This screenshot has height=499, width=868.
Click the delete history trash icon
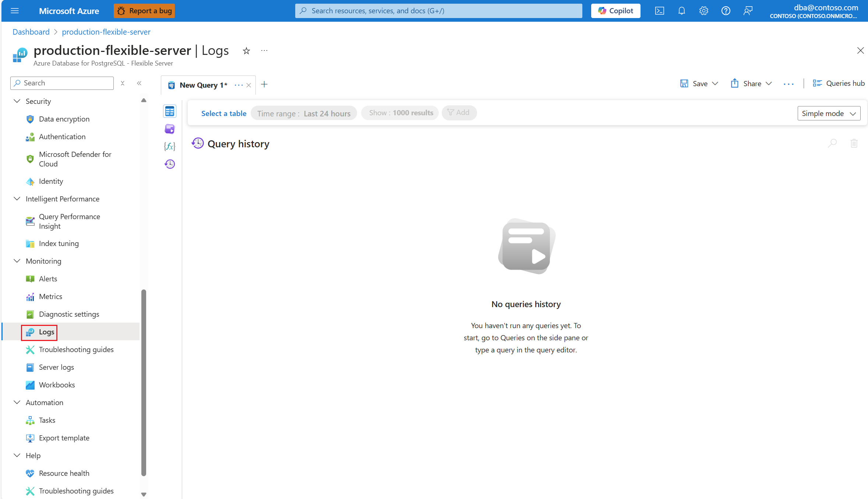coord(854,143)
